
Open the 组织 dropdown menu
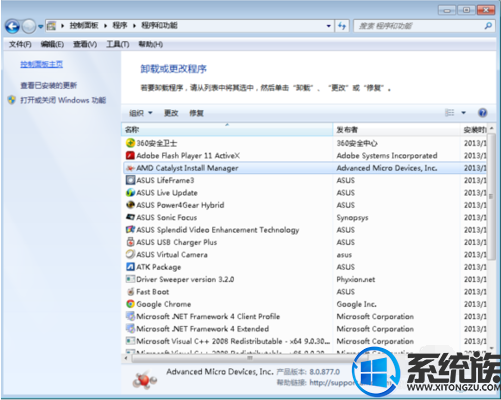[x=141, y=113]
